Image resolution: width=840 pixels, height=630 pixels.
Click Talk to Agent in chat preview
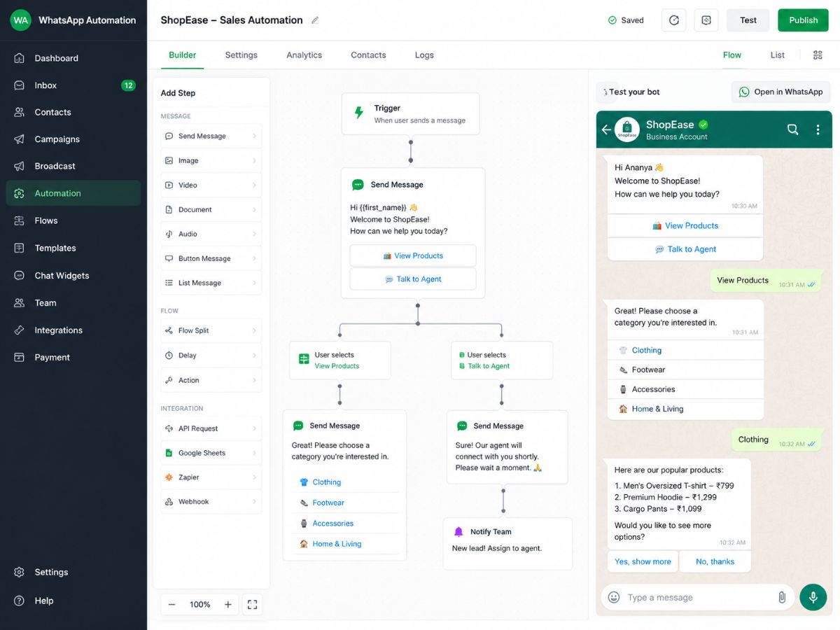685,249
